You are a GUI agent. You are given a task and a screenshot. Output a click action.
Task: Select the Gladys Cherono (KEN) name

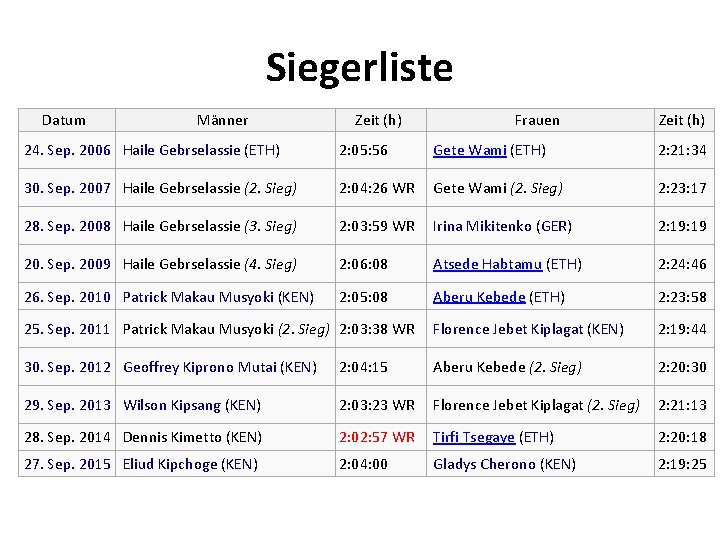[504, 464]
